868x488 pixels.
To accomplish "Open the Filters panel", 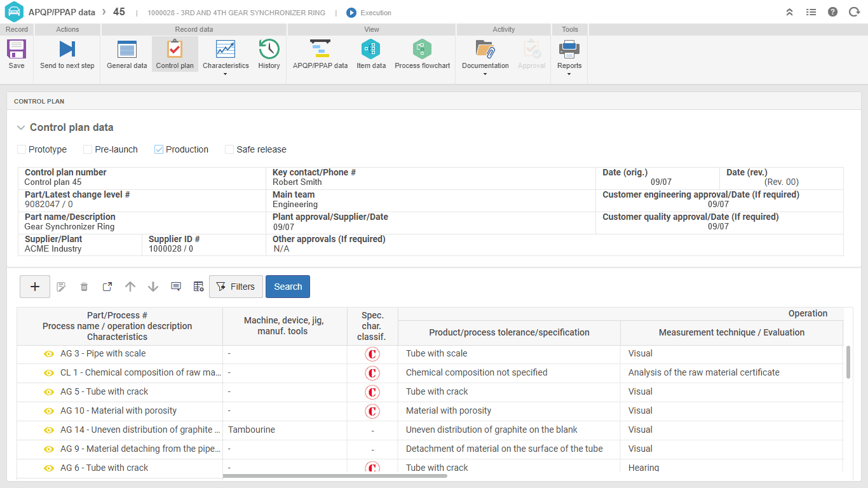I will point(236,286).
